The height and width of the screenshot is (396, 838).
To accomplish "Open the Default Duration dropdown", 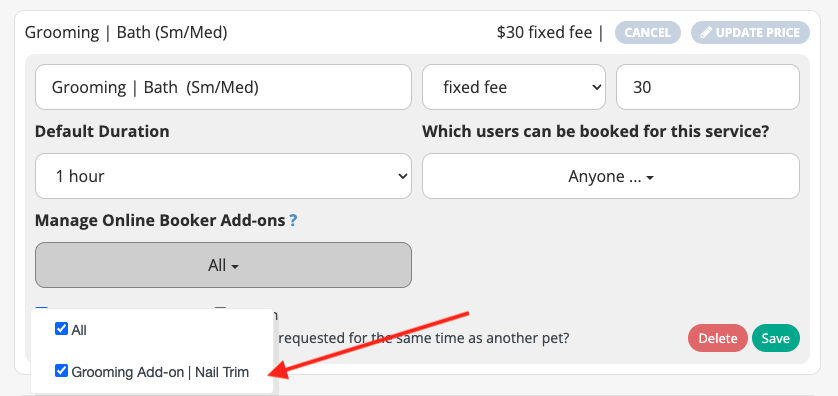I will (223, 176).
